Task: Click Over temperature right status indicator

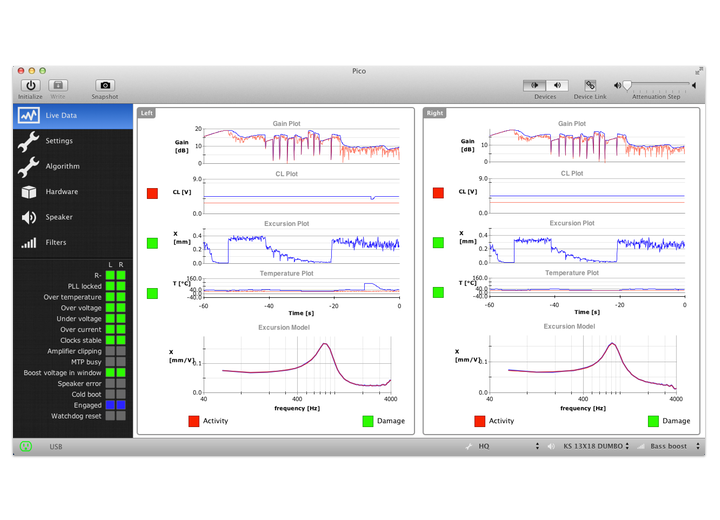Action: pyautogui.click(x=121, y=297)
